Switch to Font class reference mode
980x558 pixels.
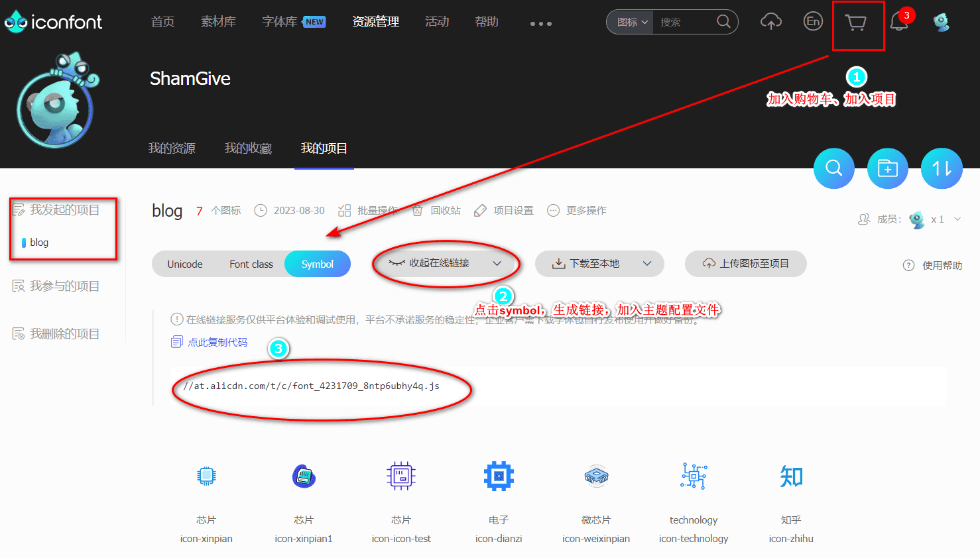pos(251,264)
